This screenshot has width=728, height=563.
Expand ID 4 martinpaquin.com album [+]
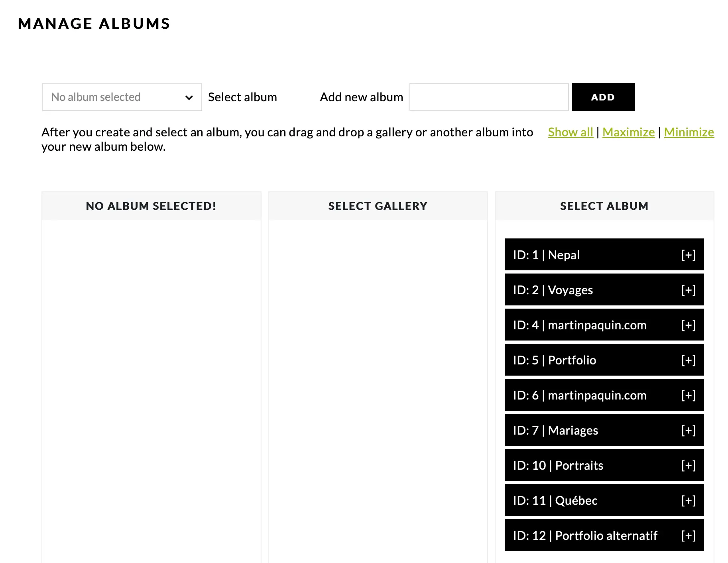(x=688, y=325)
